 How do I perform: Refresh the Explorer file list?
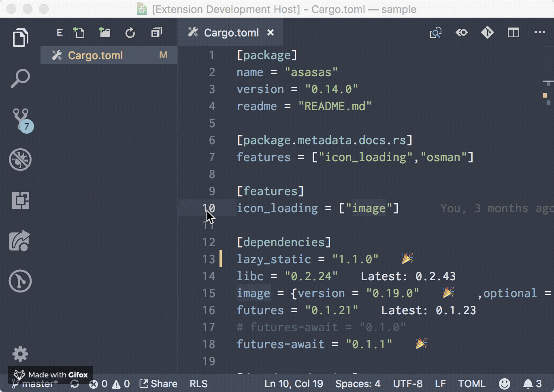pos(130,32)
